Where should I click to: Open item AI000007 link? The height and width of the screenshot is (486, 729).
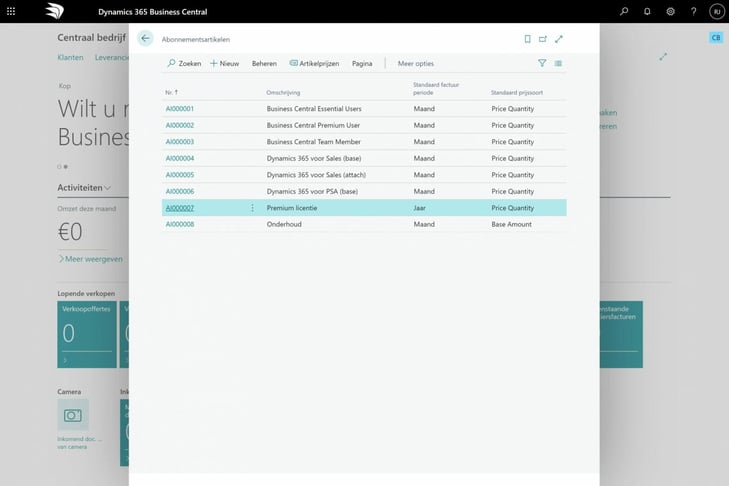[x=179, y=208]
